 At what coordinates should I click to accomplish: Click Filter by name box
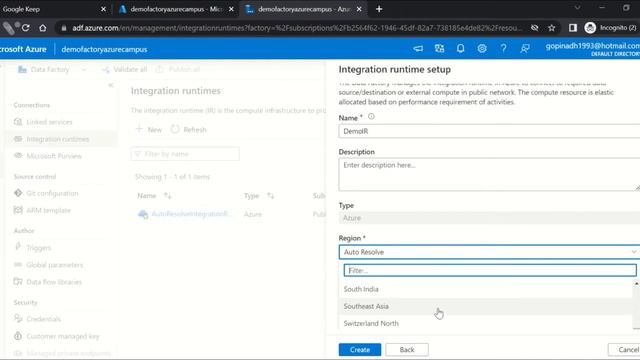pyautogui.click(x=185, y=154)
